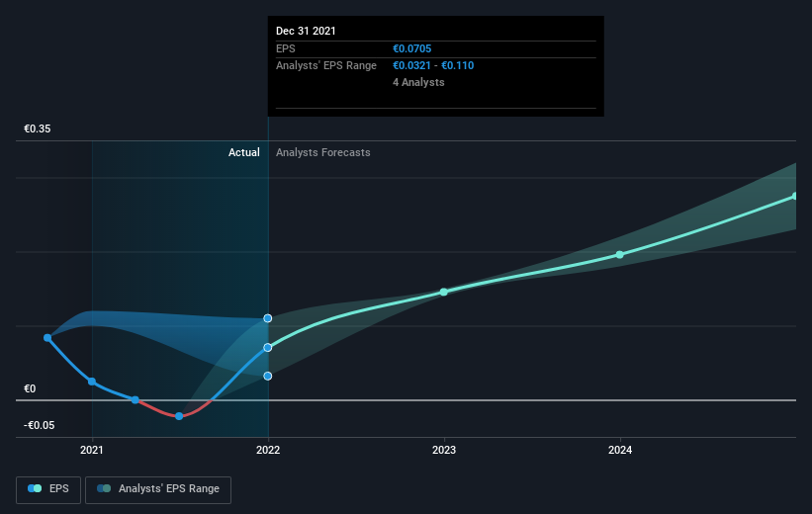This screenshot has height=514, width=812.
Task: Select the negative EPS point below zero
Action: tap(179, 416)
